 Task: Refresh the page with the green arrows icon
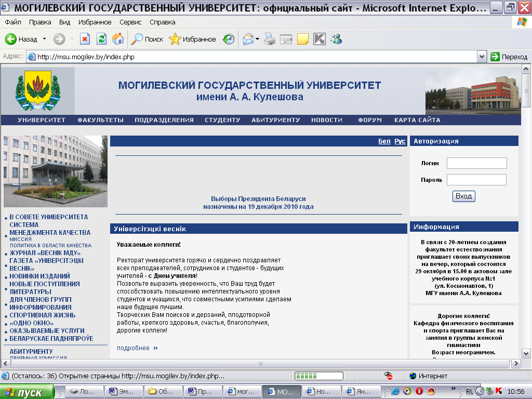coord(101,39)
